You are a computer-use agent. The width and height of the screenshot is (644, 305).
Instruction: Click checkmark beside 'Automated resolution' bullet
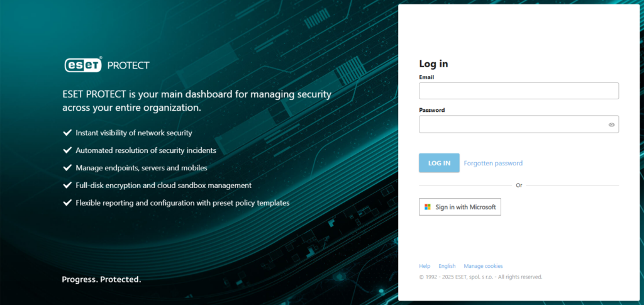pos(67,150)
